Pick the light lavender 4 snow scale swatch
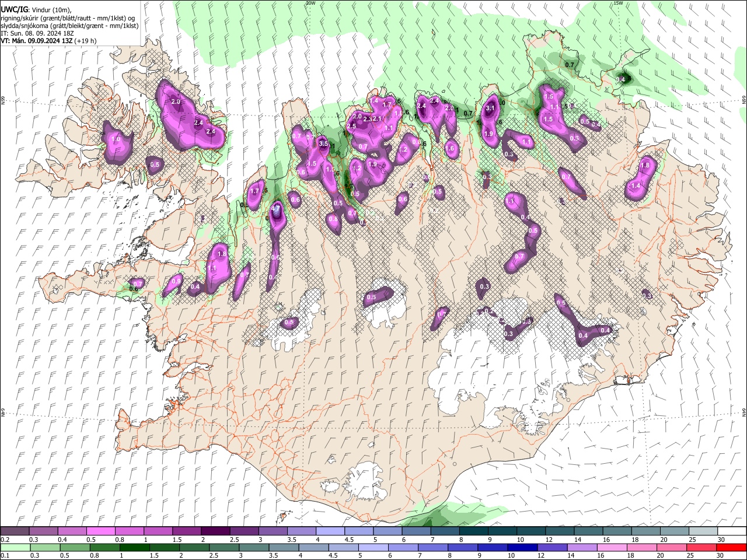Screen dimensions: 747x560 330,531
